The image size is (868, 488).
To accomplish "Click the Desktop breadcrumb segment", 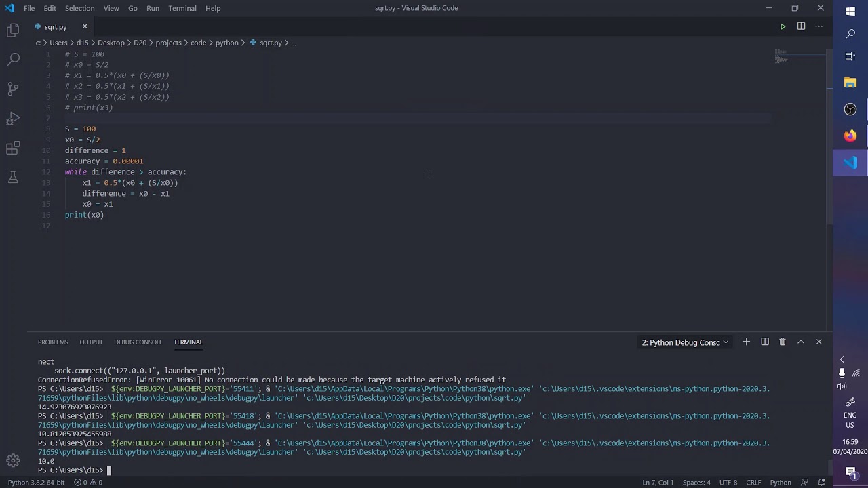I will [111, 43].
